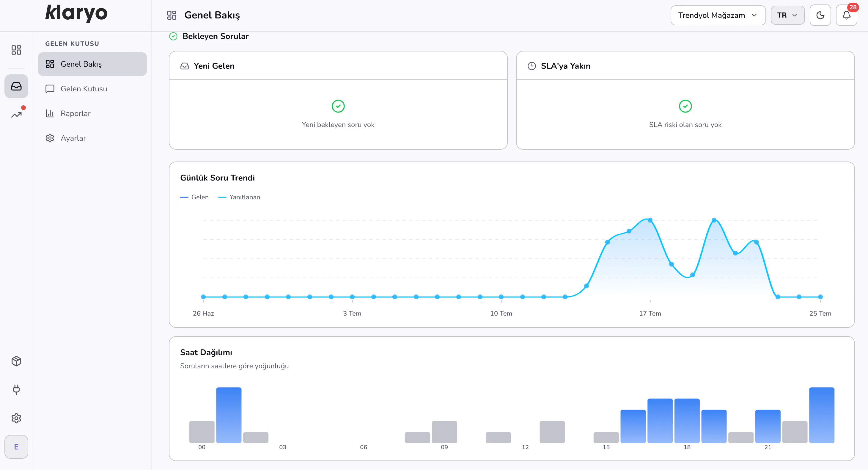Click 'Yeni bekleyen soru yok' text
Screen dimensions: 868x470
(338, 125)
